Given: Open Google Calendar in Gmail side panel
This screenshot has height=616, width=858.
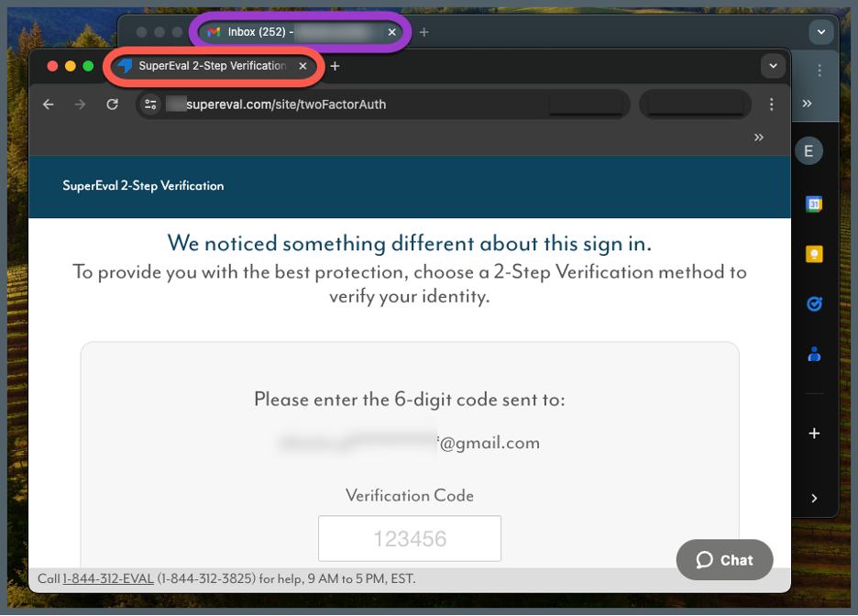Looking at the screenshot, I should [814, 204].
